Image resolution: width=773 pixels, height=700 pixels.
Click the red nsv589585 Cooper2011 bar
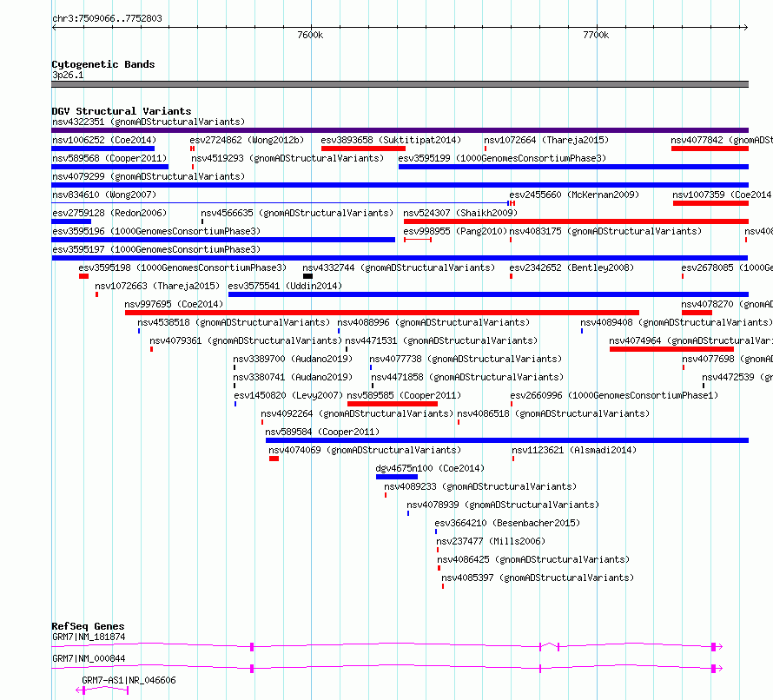coord(393,404)
